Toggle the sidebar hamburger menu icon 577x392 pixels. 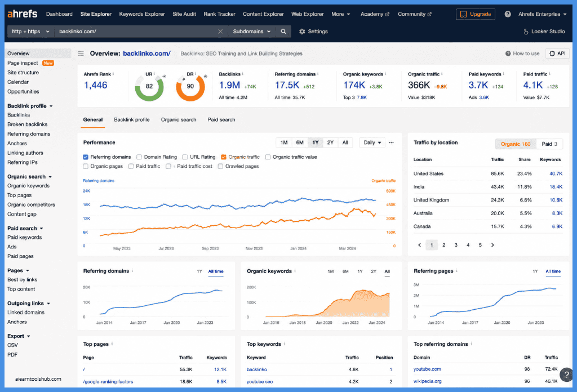point(81,54)
